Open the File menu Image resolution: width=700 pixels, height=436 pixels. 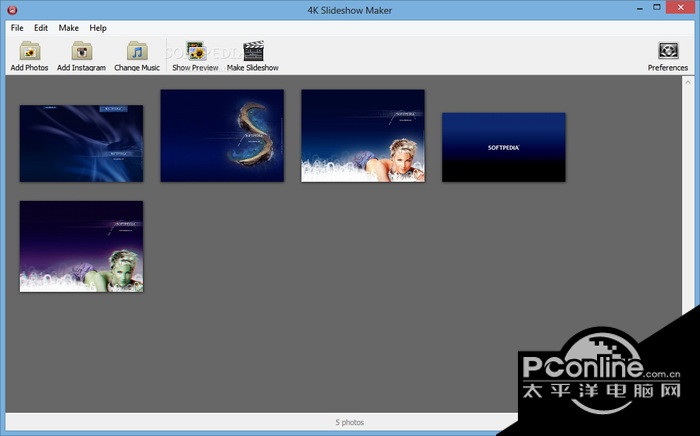pos(17,28)
